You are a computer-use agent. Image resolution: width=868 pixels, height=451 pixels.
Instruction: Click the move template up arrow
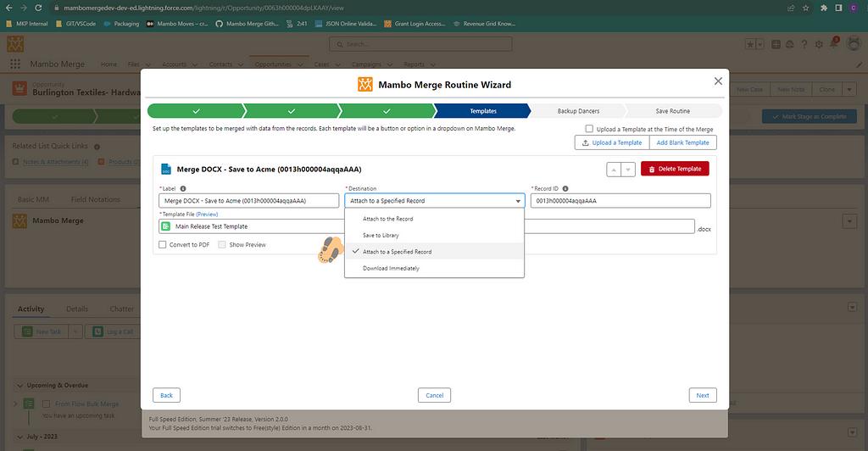coord(615,170)
